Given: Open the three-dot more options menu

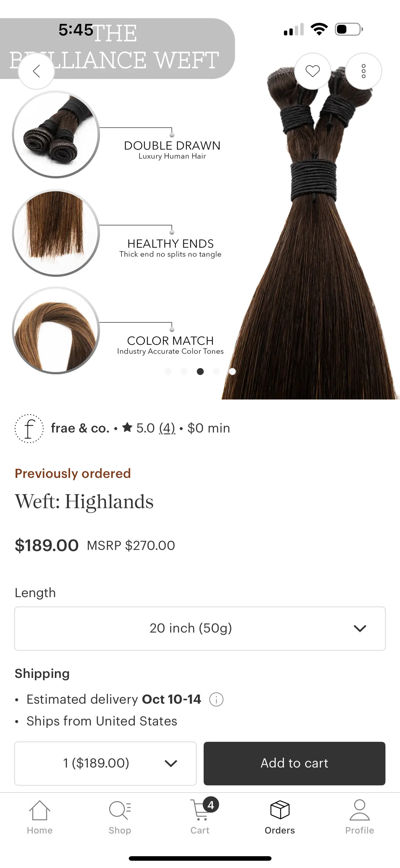Looking at the screenshot, I should (x=364, y=71).
